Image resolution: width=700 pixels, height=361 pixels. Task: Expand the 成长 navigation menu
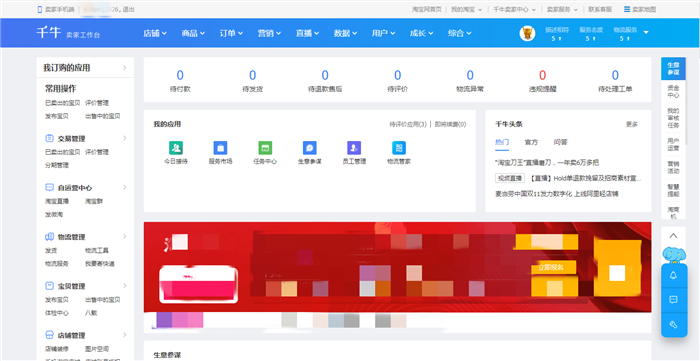tap(422, 33)
